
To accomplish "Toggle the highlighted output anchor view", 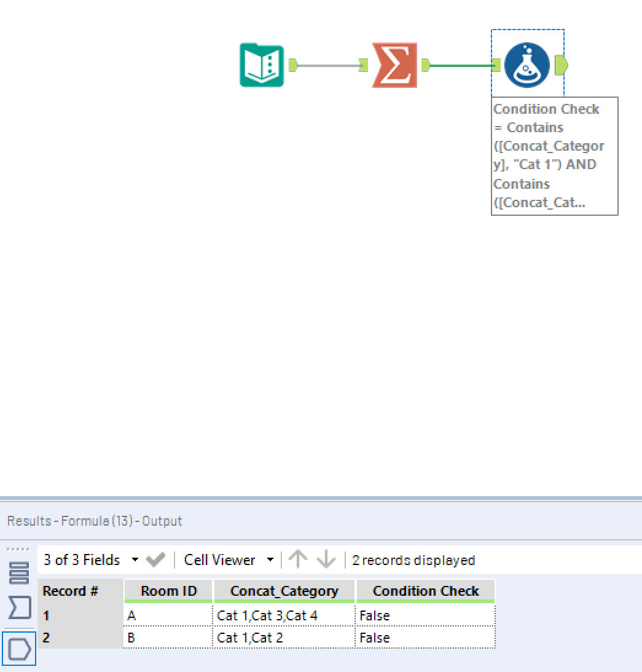I will click(18, 648).
